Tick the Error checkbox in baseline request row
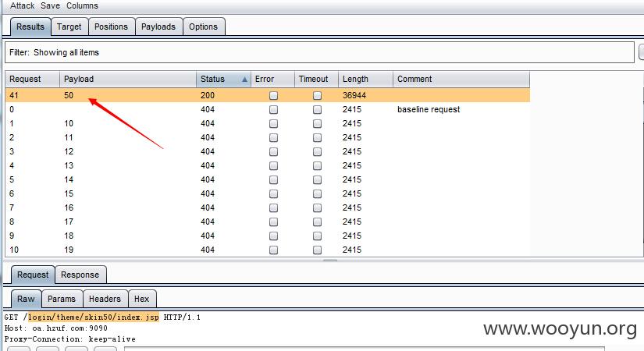 [273, 110]
